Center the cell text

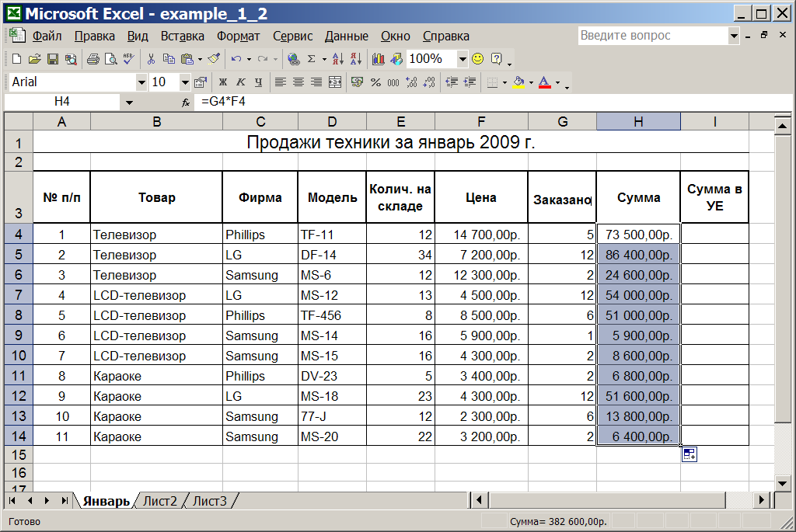(298, 82)
